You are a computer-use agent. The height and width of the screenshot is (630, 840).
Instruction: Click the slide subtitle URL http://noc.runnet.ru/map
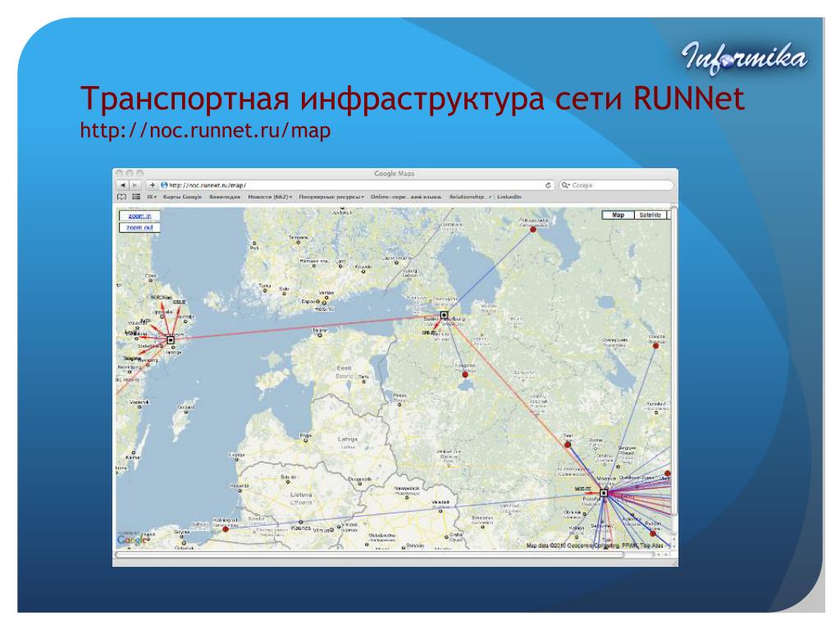click(205, 130)
